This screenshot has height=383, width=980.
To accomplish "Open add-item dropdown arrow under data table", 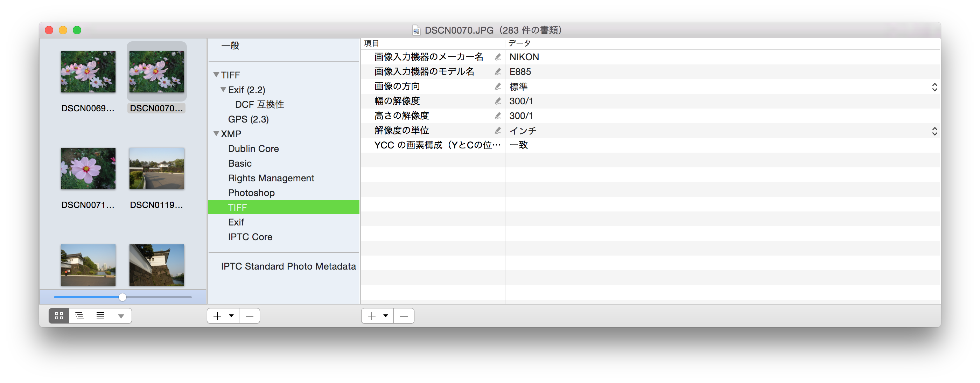I will (386, 316).
